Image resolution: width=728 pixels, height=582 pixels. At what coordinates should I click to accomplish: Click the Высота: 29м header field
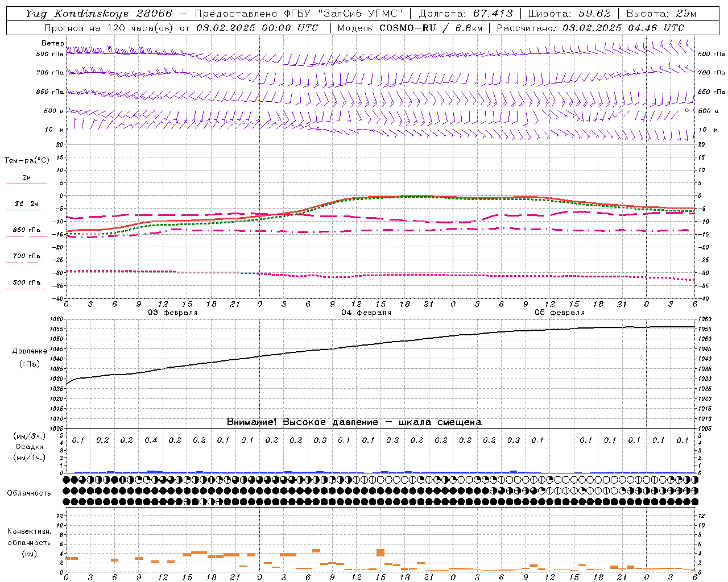[x=662, y=14]
